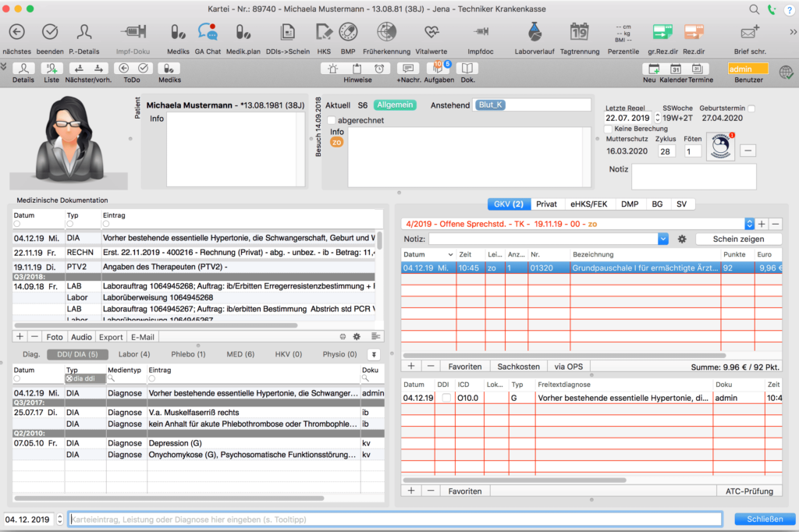Viewport: 799px width, 532px height.
Task: Open the Phlebo (1) tab
Action: pyautogui.click(x=188, y=354)
